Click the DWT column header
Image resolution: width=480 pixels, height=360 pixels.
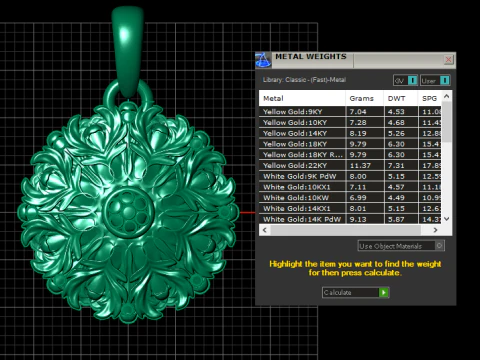click(x=401, y=98)
